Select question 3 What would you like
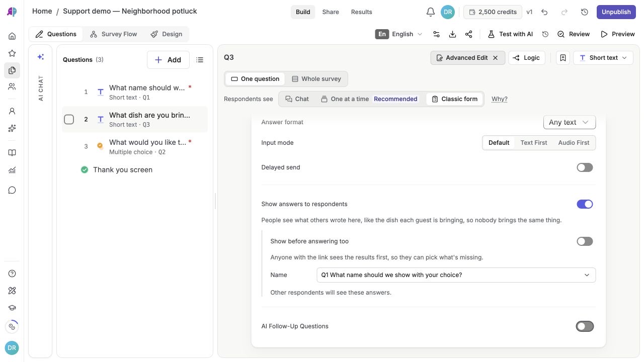The width and height of the screenshot is (644, 362). click(135, 146)
